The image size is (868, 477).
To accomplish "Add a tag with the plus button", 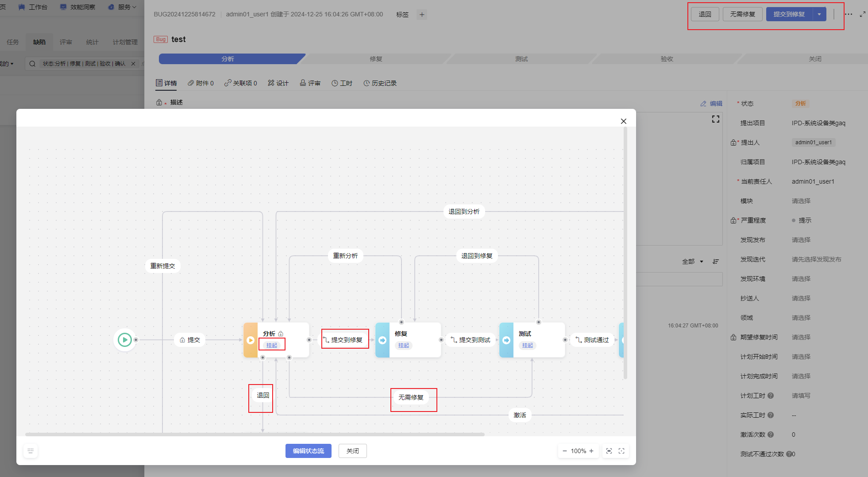I will coord(422,15).
